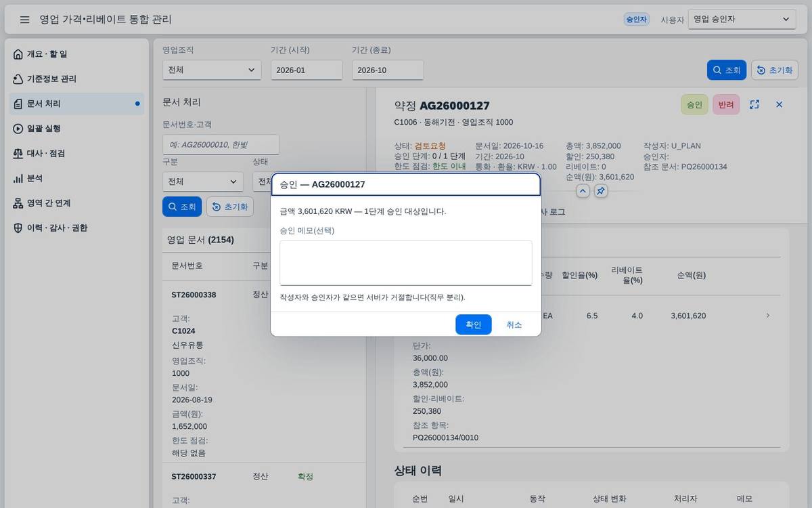
Task: Click the 문서번호·고객 search field
Action: coord(221,144)
